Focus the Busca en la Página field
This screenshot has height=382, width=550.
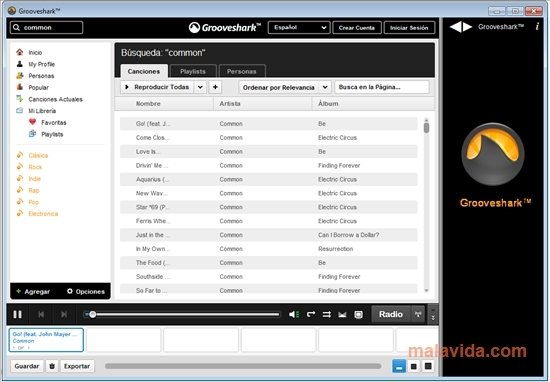(x=382, y=87)
